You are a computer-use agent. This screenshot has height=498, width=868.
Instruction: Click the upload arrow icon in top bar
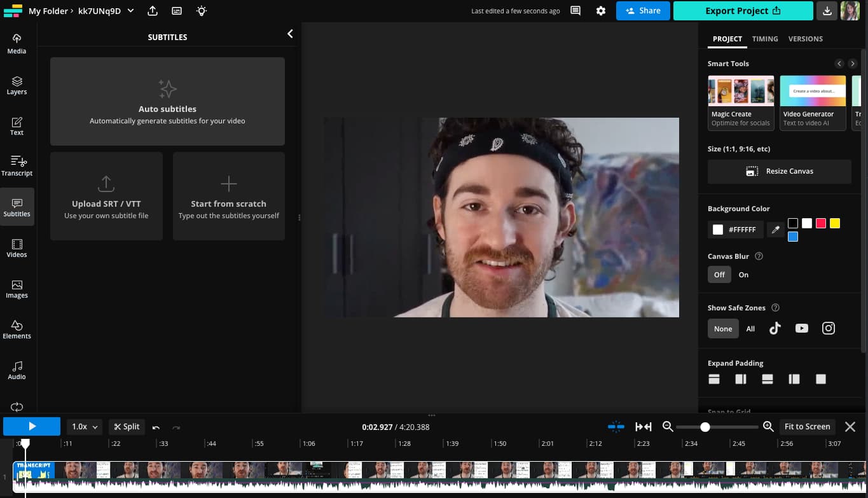pyautogui.click(x=153, y=11)
